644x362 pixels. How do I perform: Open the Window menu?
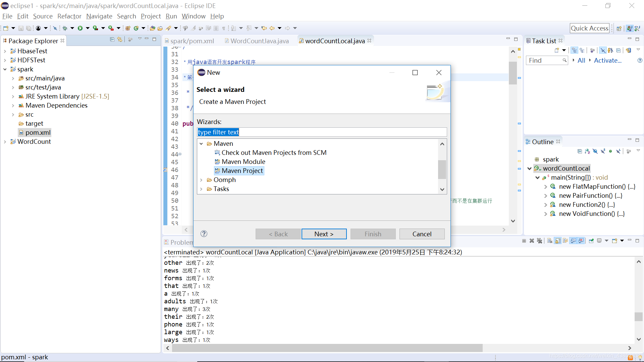[x=194, y=16]
